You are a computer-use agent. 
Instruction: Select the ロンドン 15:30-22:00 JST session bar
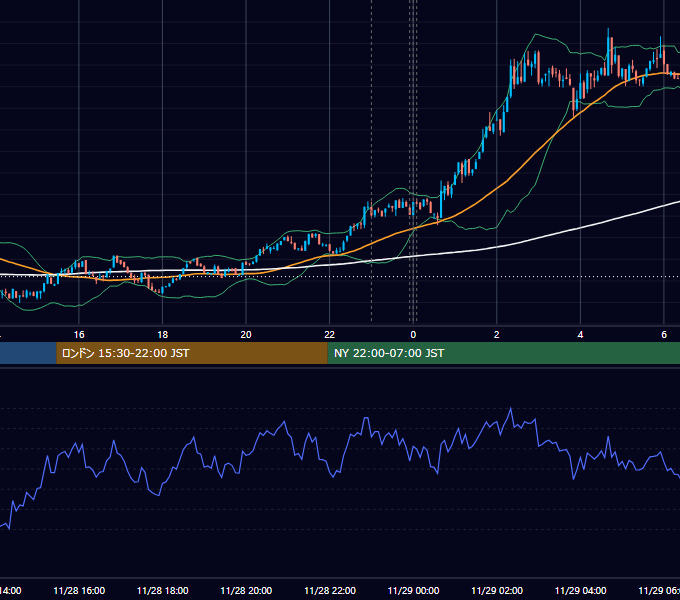(192, 353)
